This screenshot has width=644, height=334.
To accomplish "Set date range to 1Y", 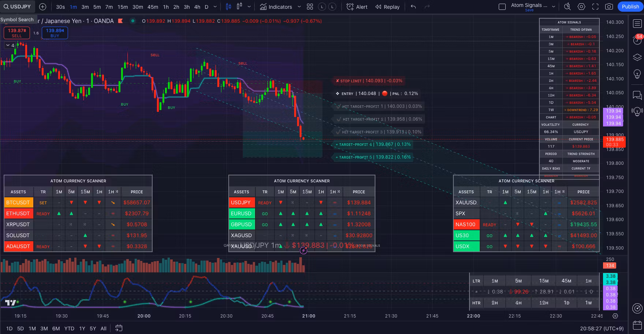I will coord(82,329).
